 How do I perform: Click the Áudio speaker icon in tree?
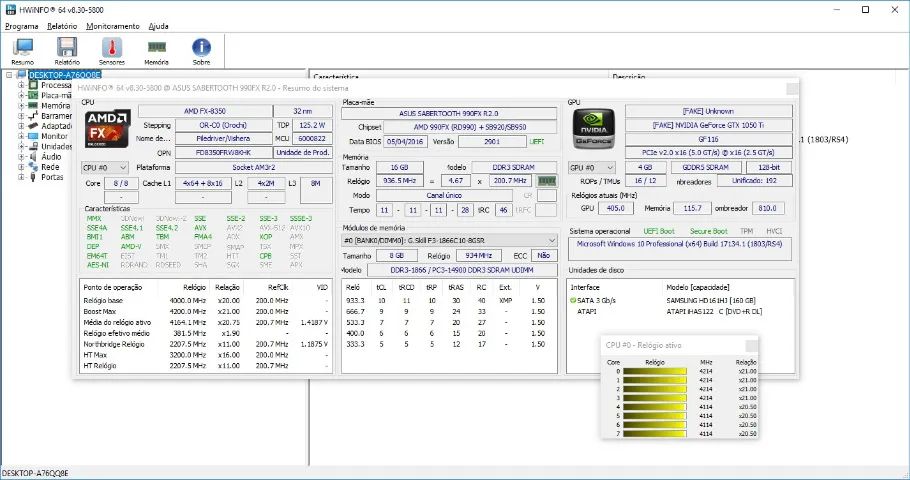coord(33,157)
